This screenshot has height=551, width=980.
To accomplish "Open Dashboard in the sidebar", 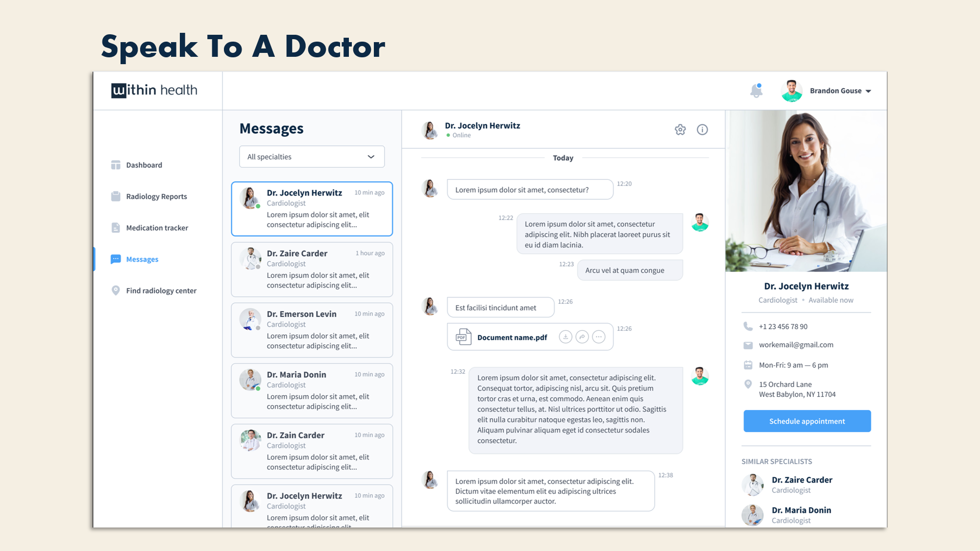I will point(144,165).
